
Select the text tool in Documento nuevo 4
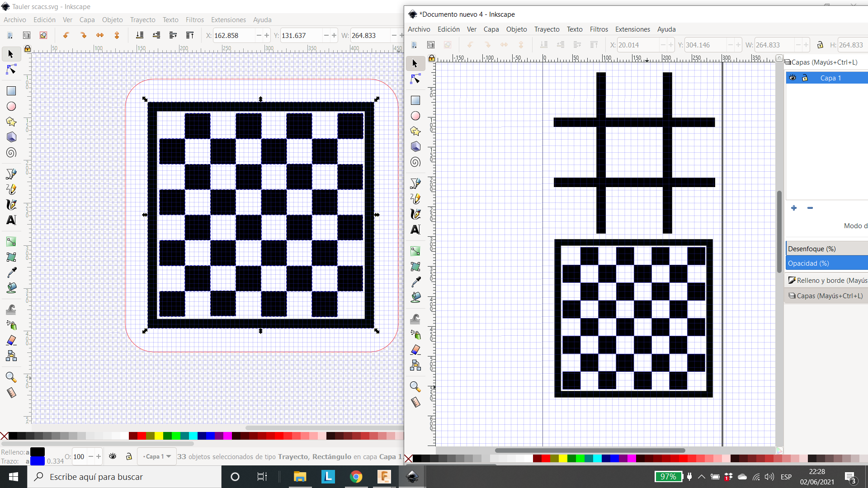415,230
